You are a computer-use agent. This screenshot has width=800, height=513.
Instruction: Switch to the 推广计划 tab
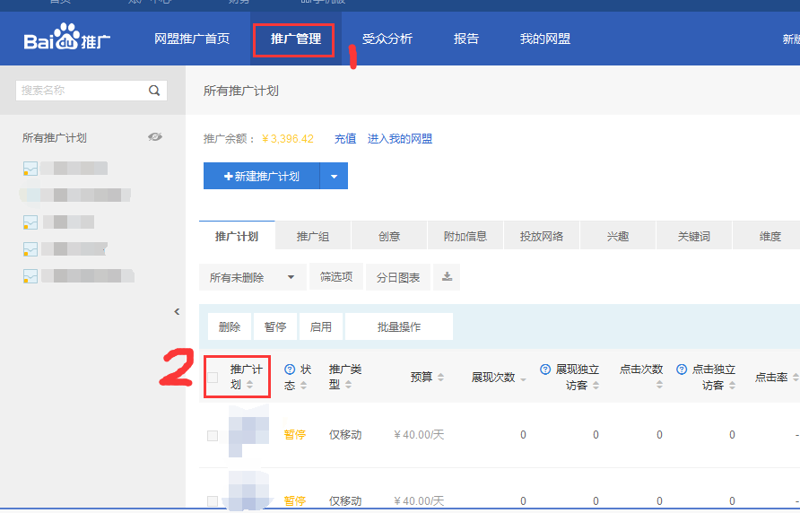pos(237,236)
